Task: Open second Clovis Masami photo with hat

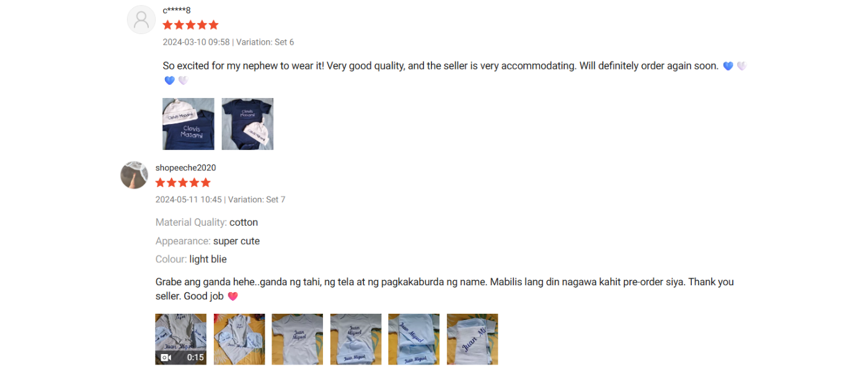Action: pos(247,124)
